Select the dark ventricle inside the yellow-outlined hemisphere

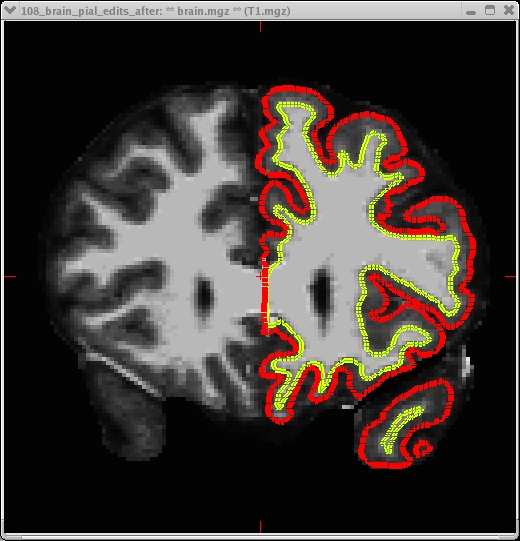320,293
